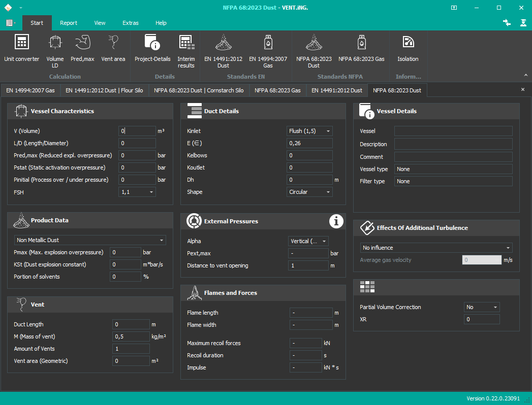Switch to the Cornstarch Silo document tab
Screen dimensions: 532x405
(199, 90)
